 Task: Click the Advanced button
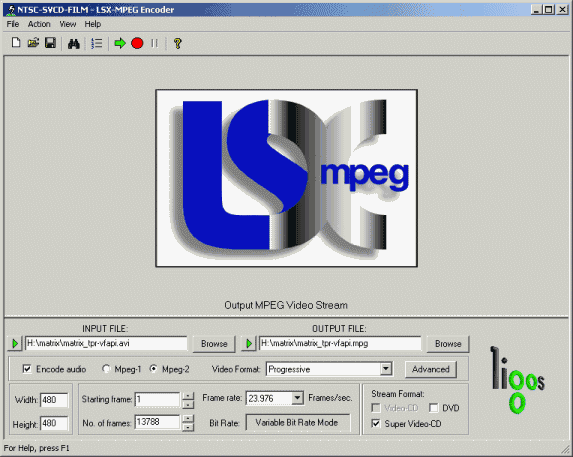point(430,369)
